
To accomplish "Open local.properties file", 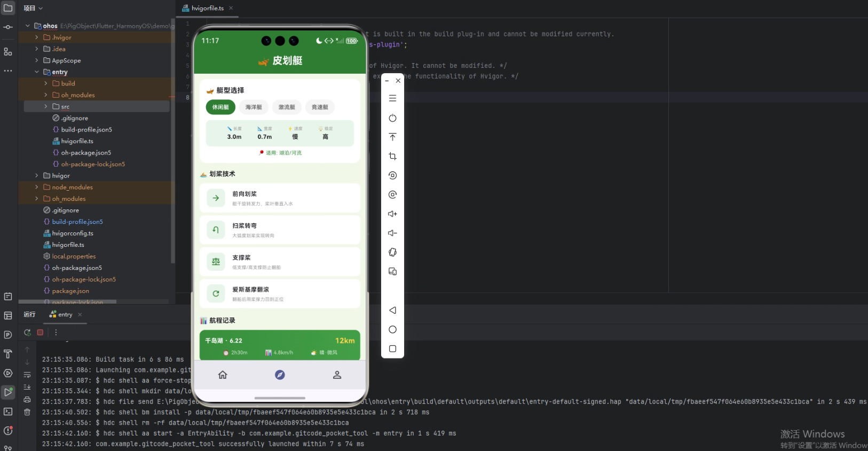I will [x=74, y=256].
